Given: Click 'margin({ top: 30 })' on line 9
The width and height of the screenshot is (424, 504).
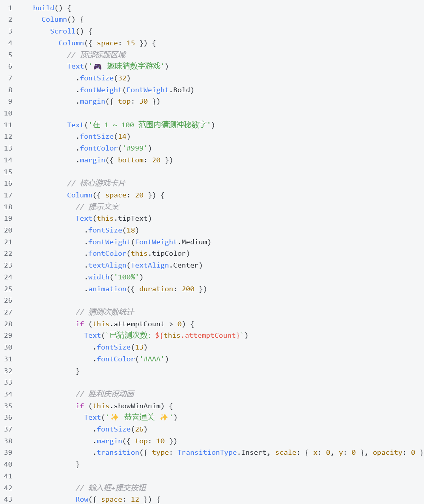Looking at the screenshot, I should click(x=120, y=101).
